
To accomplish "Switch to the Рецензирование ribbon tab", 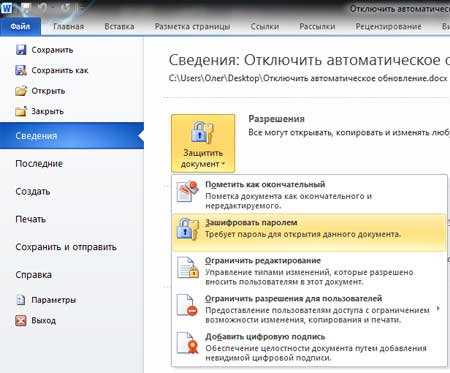I will point(388,27).
